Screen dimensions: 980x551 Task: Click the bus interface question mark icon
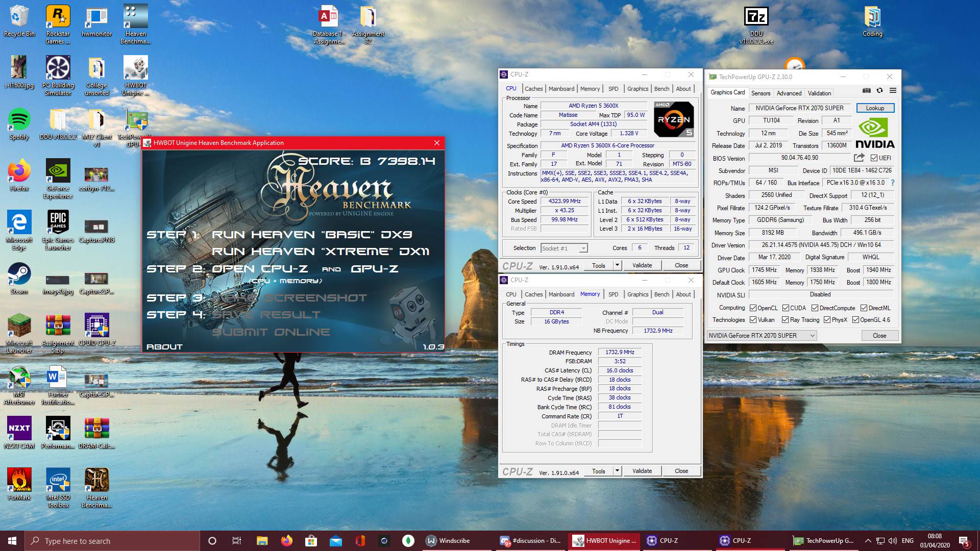pos(893,183)
